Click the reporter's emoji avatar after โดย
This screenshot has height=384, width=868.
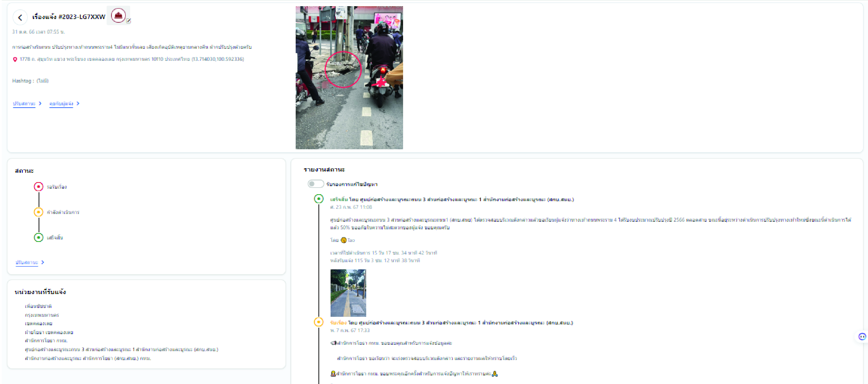(343, 240)
